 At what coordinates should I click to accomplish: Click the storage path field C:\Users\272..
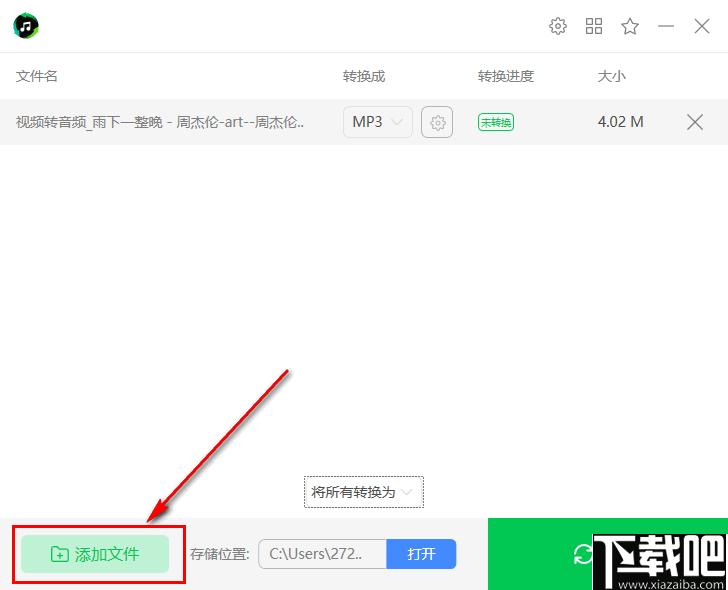pos(322,554)
